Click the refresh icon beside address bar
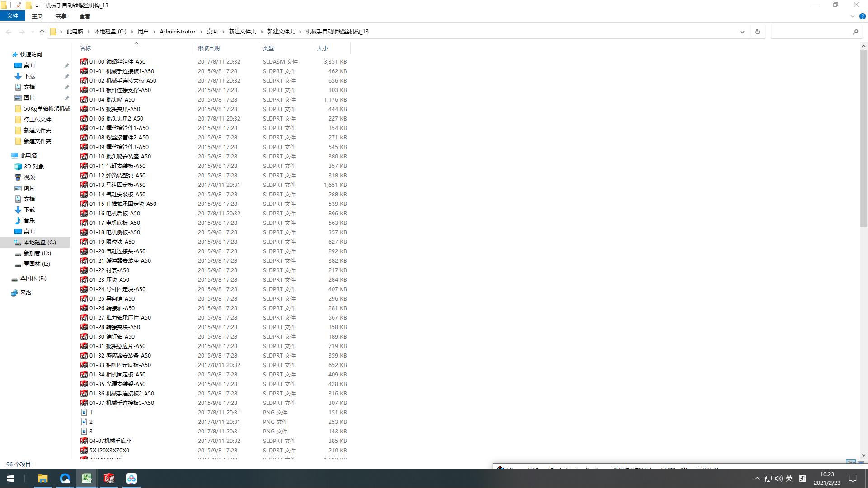Viewport: 868px width, 488px height. pyautogui.click(x=758, y=32)
